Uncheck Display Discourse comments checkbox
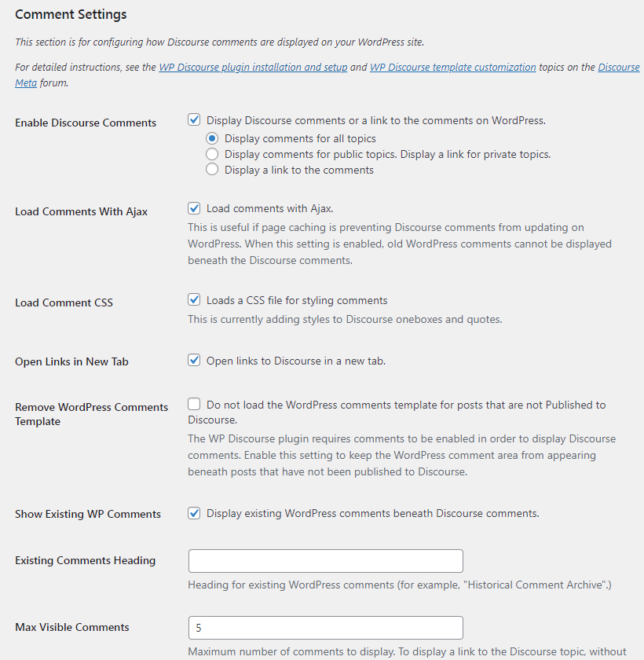Image resolution: width=644 pixels, height=660 pixels. point(194,120)
